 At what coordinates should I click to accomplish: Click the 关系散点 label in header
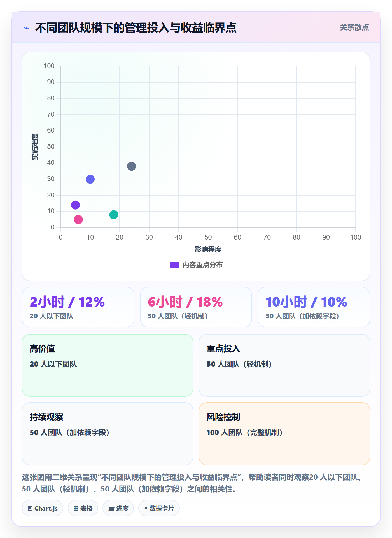[354, 27]
